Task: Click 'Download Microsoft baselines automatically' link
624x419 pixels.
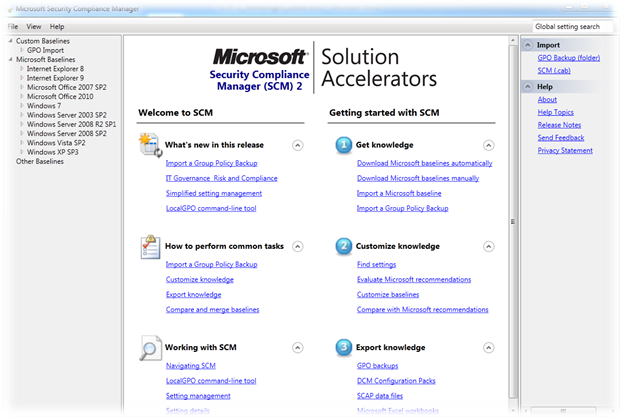Action: pos(424,163)
